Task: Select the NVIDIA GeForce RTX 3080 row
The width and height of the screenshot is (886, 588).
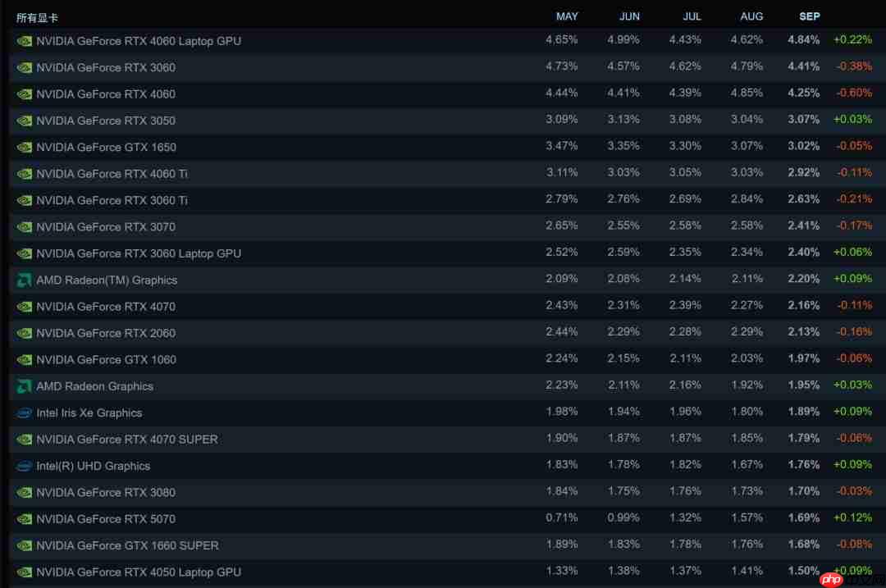Action: [x=105, y=492]
